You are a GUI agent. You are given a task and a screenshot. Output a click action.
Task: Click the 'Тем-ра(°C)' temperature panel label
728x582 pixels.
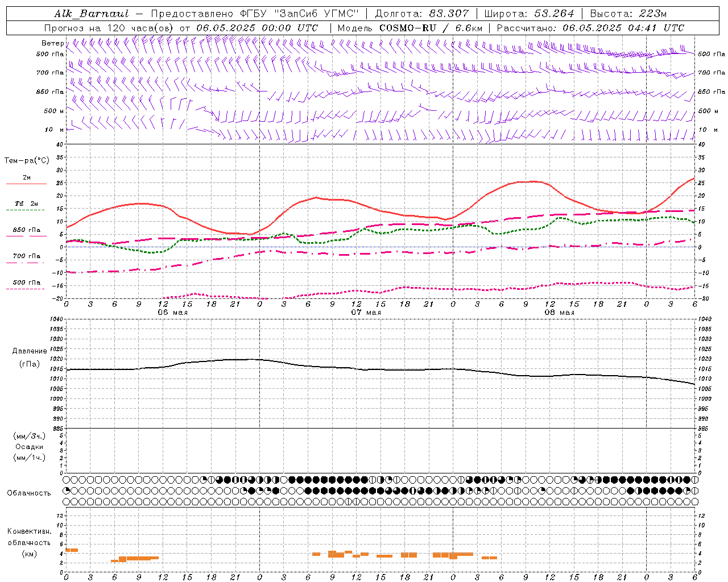click(x=27, y=161)
